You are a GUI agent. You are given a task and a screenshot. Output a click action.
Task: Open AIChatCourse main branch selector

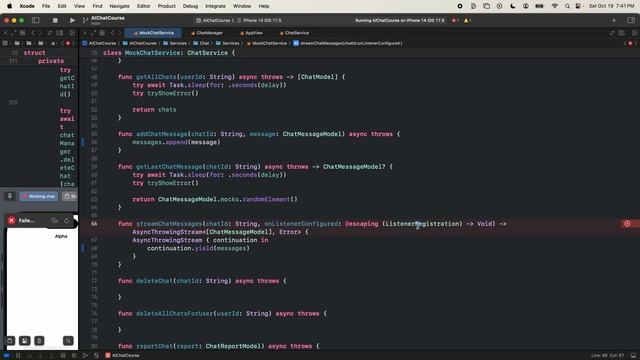[105, 20]
